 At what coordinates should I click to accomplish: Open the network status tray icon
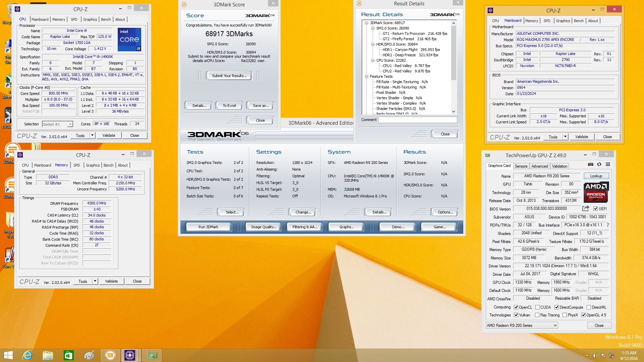click(611, 356)
